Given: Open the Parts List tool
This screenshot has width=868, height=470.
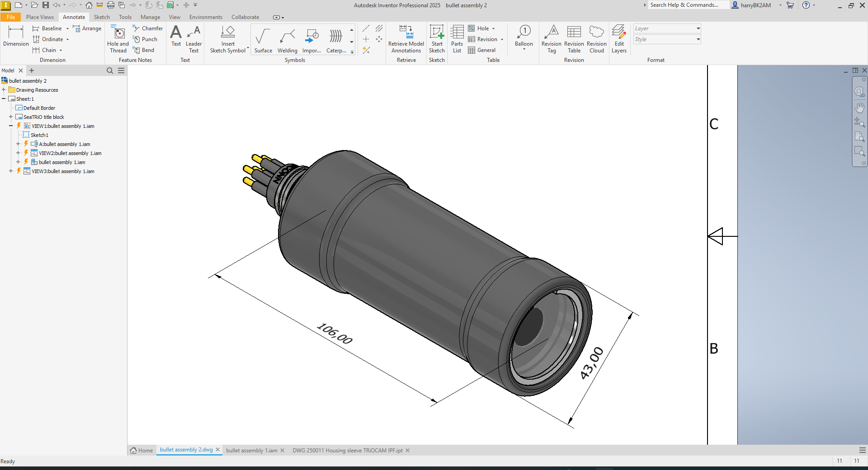Looking at the screenshot, I should 457,39.
